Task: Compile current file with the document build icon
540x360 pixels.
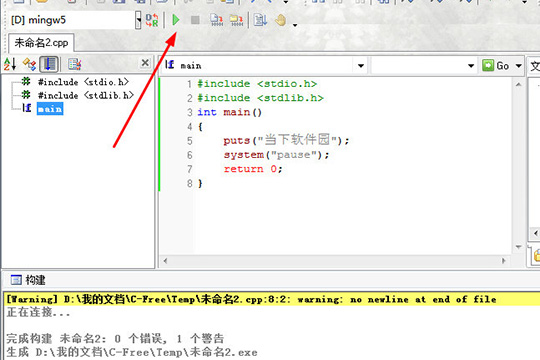Action: [x=217, y=20]
